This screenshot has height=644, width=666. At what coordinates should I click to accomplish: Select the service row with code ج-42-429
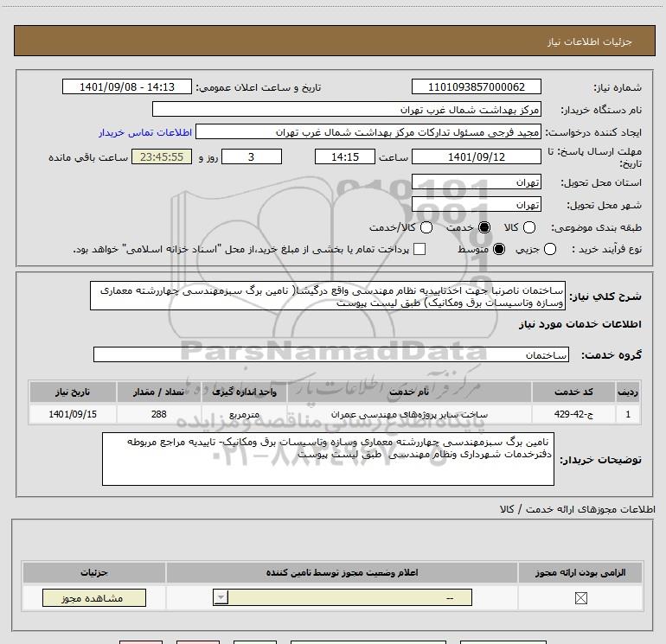335,414
